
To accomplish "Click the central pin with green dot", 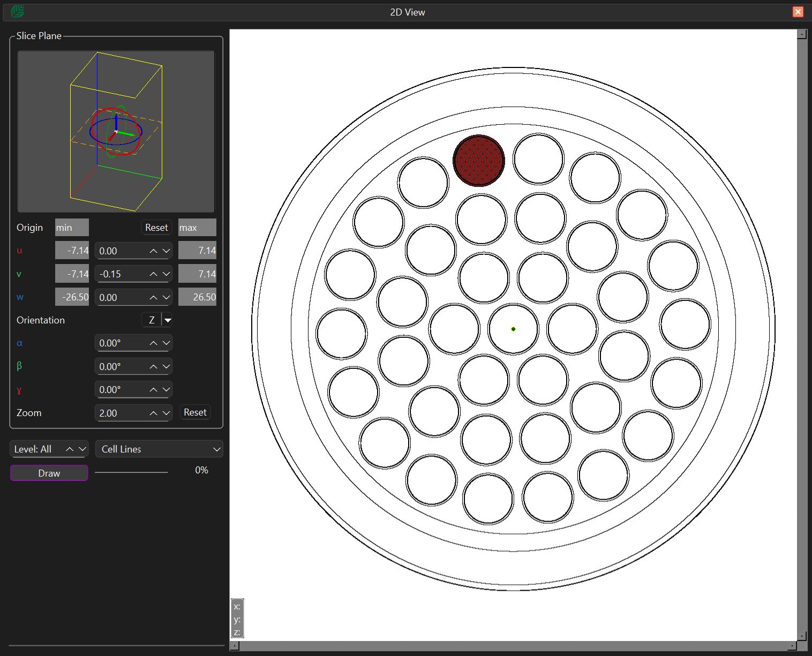I will (x=513, y=329).
